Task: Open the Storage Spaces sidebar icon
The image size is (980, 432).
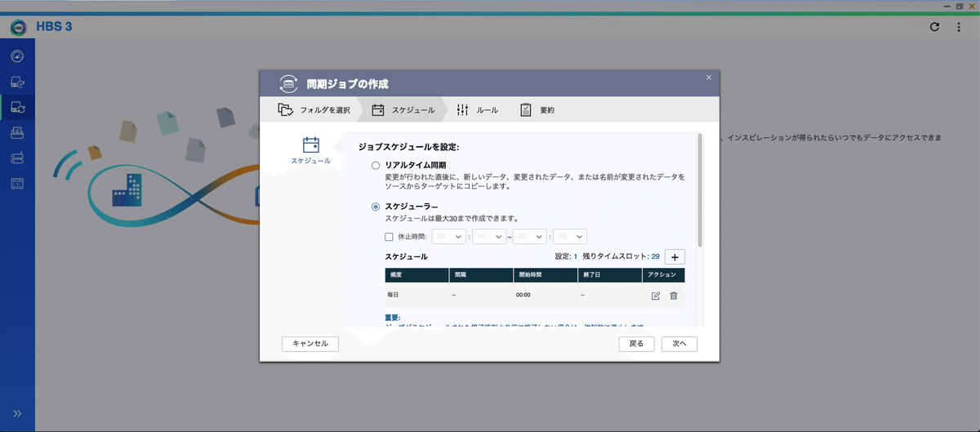Action: pos(17,183)
